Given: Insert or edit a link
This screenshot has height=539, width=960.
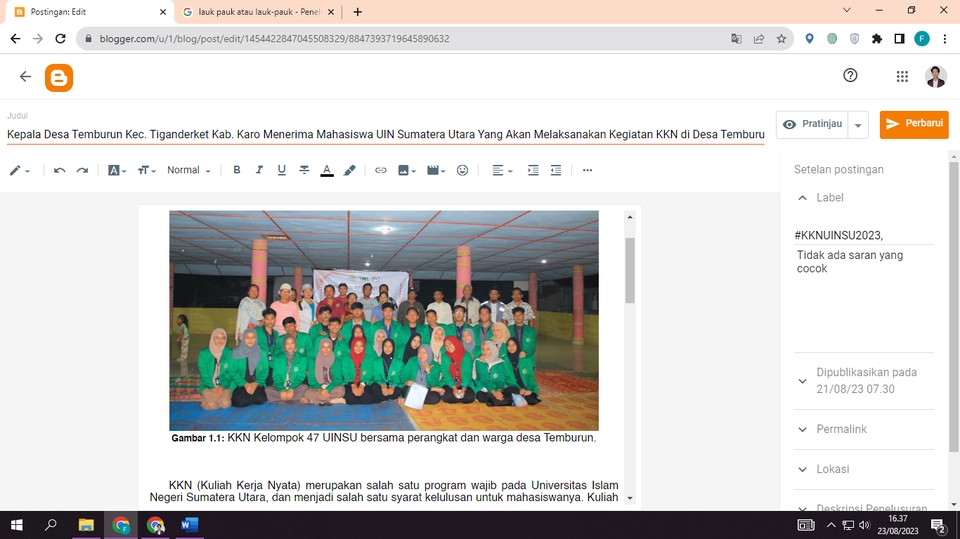Looking at the screenshot, I should coord(380,170).
